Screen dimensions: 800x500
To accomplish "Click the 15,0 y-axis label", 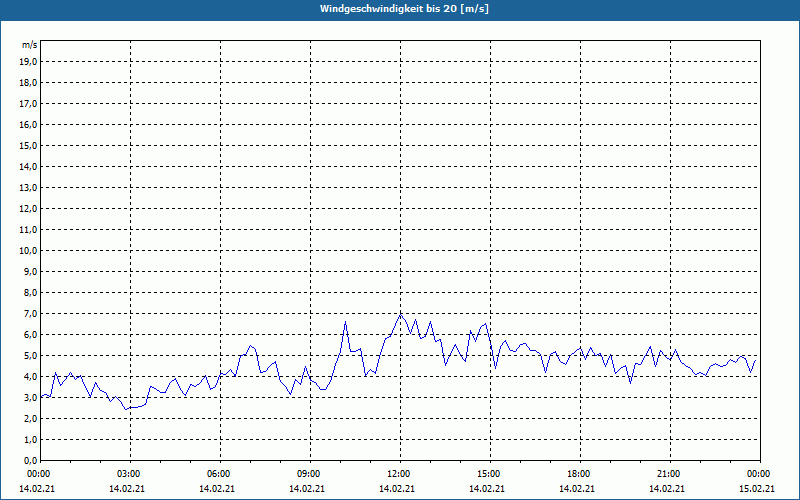I will [x=29, y=145].
